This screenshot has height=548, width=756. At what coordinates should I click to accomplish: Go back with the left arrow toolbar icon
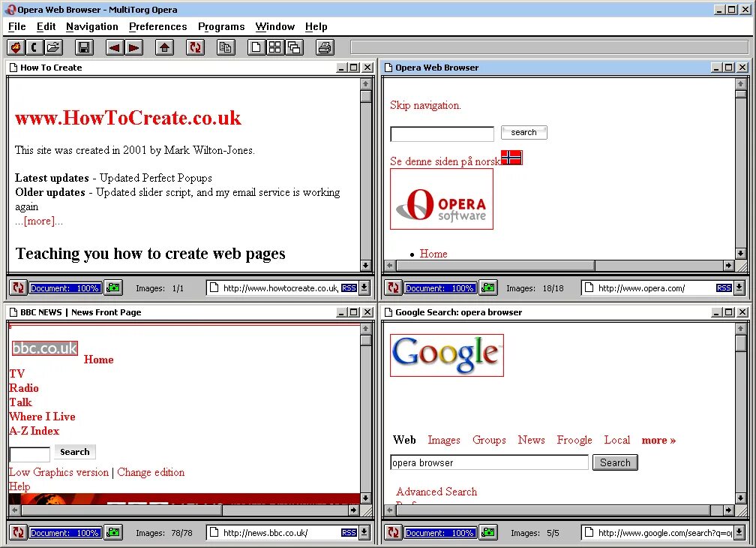tap(114, 47)
